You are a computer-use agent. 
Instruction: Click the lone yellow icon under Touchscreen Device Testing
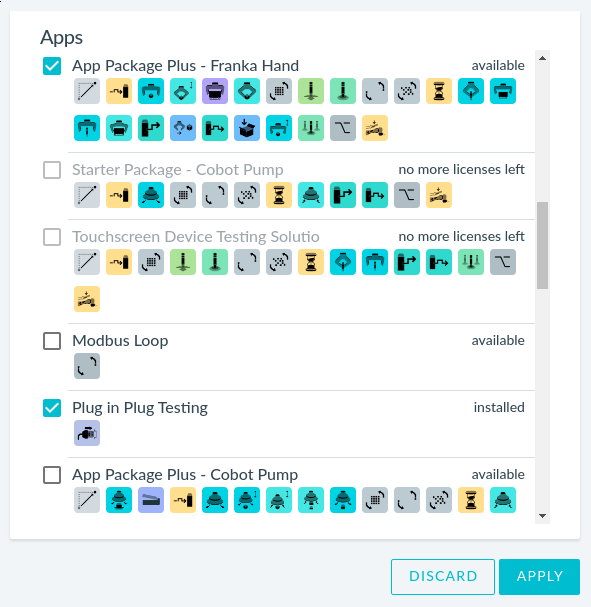pos(87,299)
